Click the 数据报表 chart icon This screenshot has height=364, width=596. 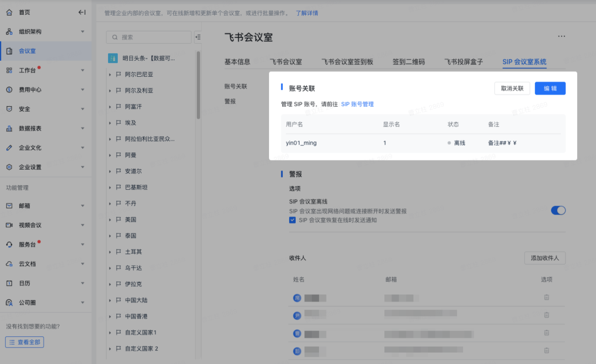(x=9, y=128)
